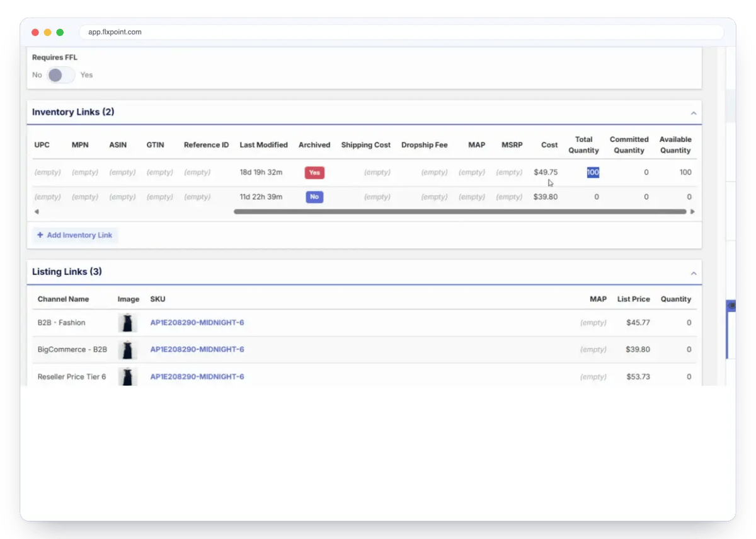Image resolution: width=756 pixels, height=539 pixels.
Task: Click the Committed Quantity column header
Action: pyautogui.click(x=629, y=145)
